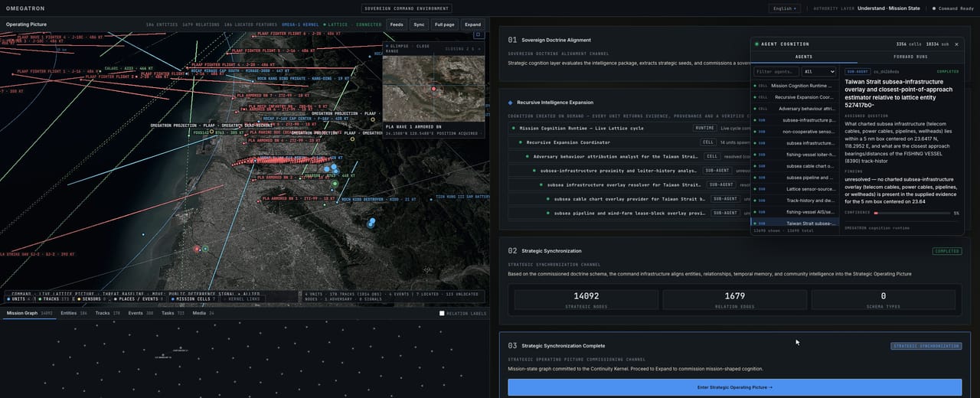This screenshot has width=980, height=398.
Task: Click the PLA Wave 1 Armored BN target marker in Glimpse
Action: [x=433, y=89]
